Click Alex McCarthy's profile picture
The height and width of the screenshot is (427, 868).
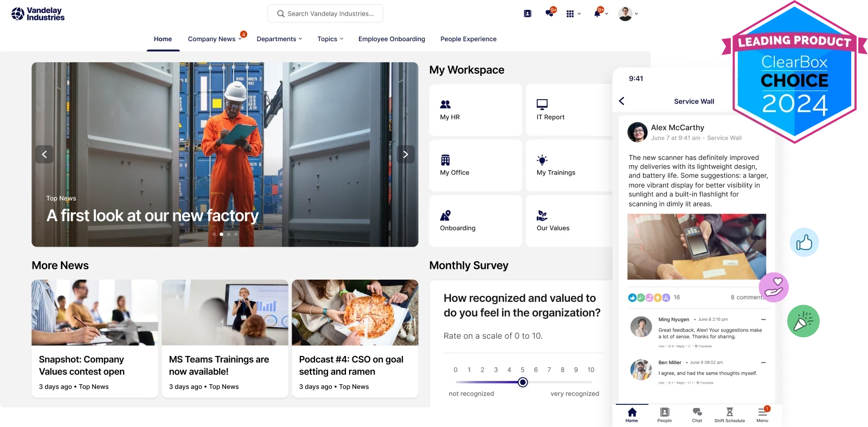coord(638,132)
